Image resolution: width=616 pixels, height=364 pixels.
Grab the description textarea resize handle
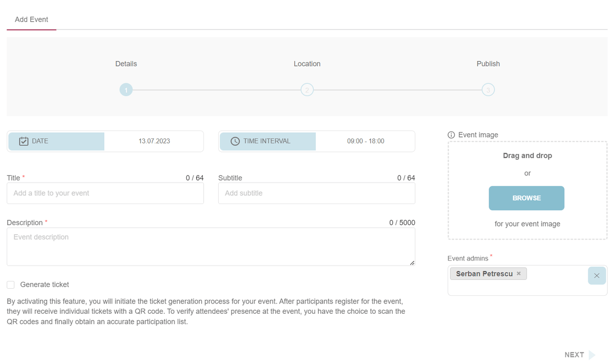click(x=412, y=262)
